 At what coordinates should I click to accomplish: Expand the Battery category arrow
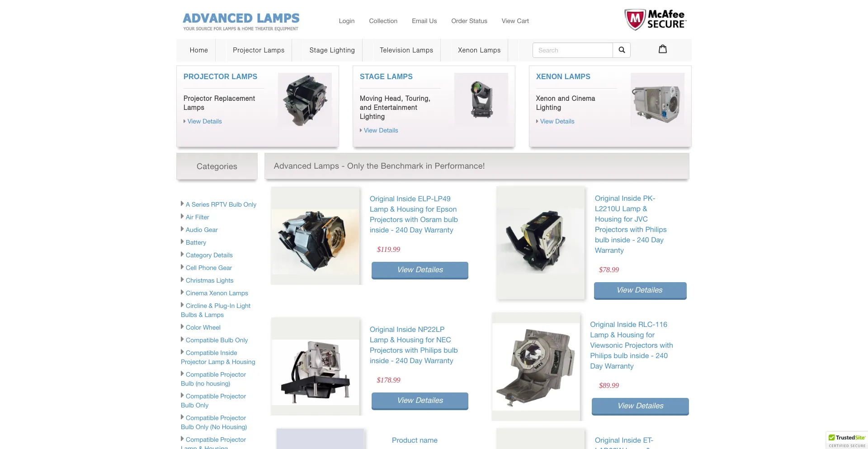182,242
